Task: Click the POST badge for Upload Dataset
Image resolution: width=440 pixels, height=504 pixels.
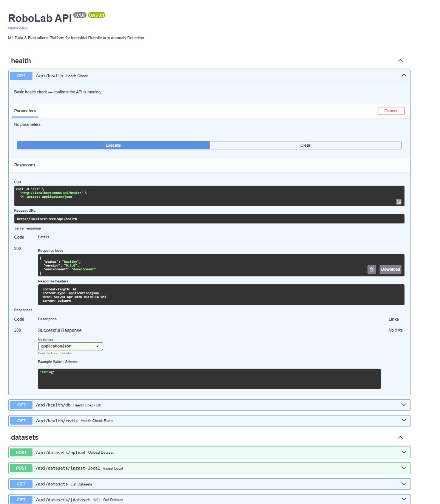Action: [21, 453]
